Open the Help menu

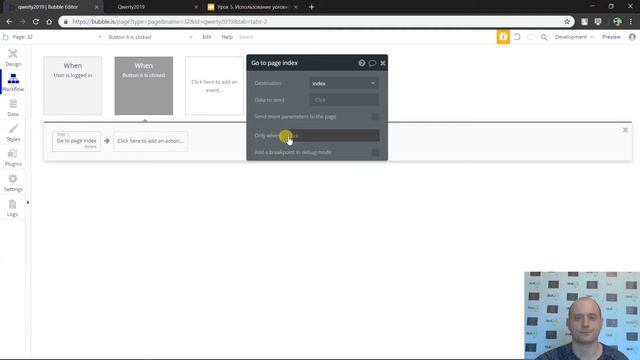tap(227, 37)
